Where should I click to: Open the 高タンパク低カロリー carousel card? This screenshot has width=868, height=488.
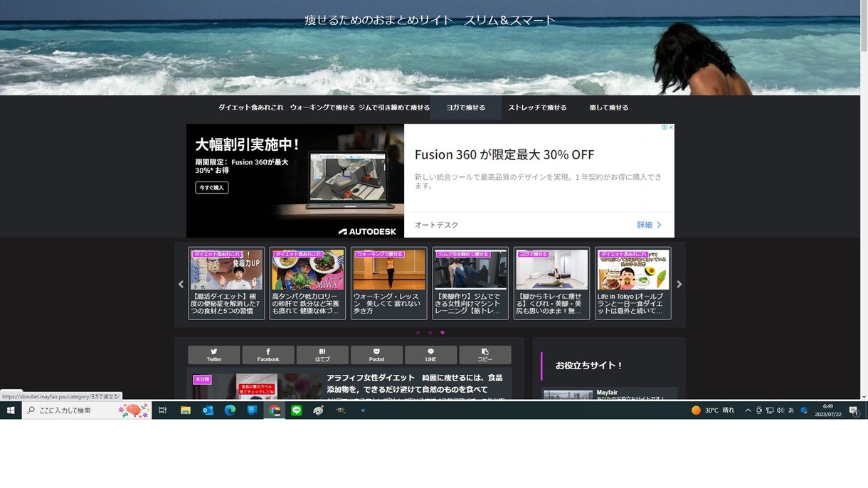(x=307, y=283)
